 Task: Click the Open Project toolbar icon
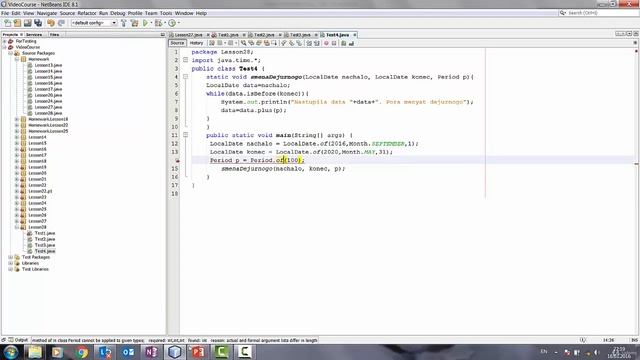[x=28, y=23]
